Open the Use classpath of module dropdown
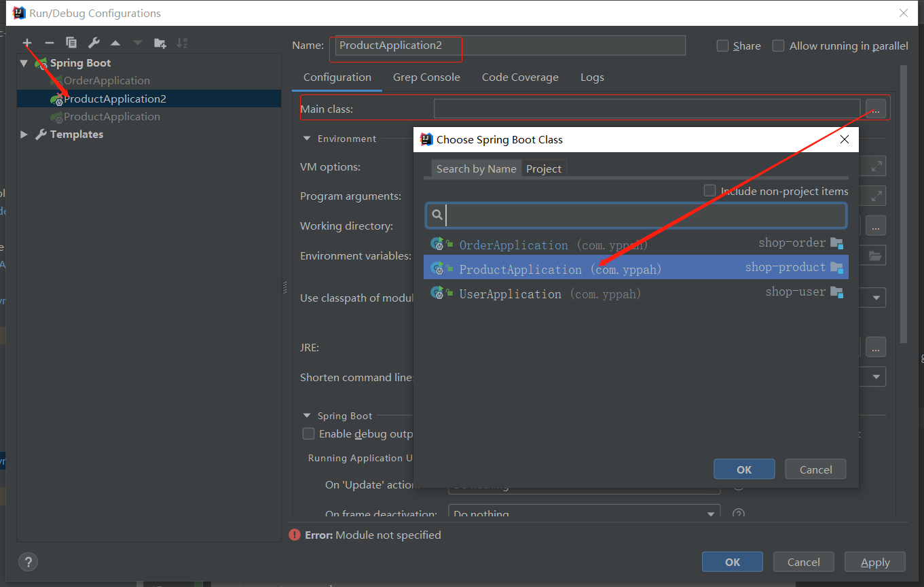The width and height of the screenshot is (924, 587). pos(877,298)
